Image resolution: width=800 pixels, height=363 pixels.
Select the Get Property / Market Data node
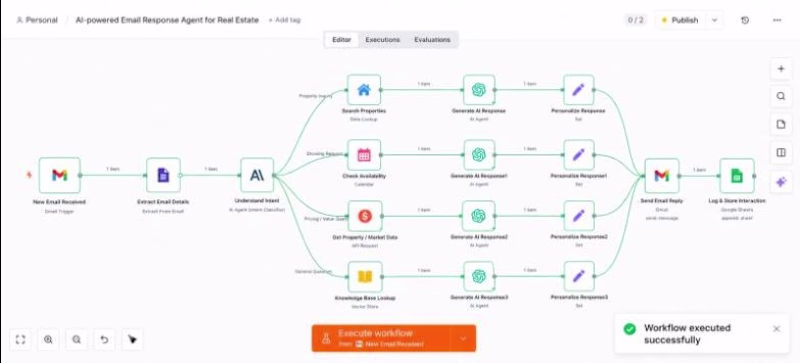click(364, 216)
